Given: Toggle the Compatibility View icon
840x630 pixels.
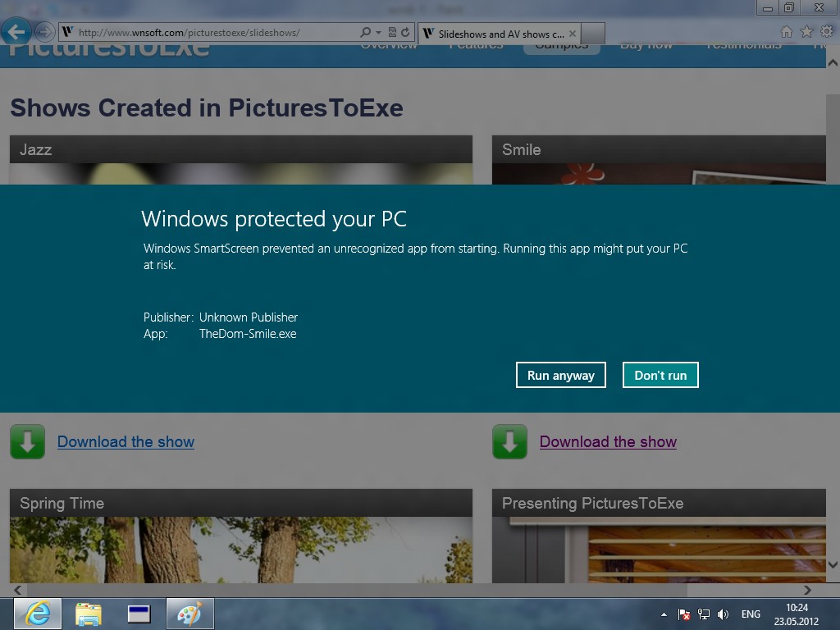Looking at the screenshot, I should coord(392,33).
